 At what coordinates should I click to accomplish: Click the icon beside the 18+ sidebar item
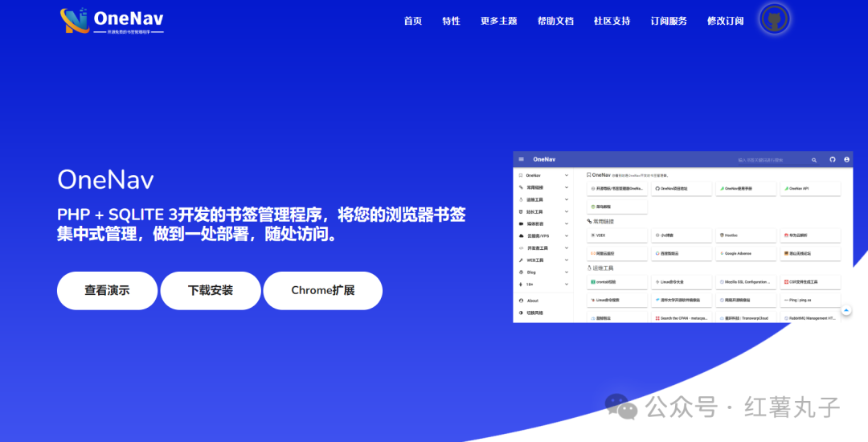(520, 284)
